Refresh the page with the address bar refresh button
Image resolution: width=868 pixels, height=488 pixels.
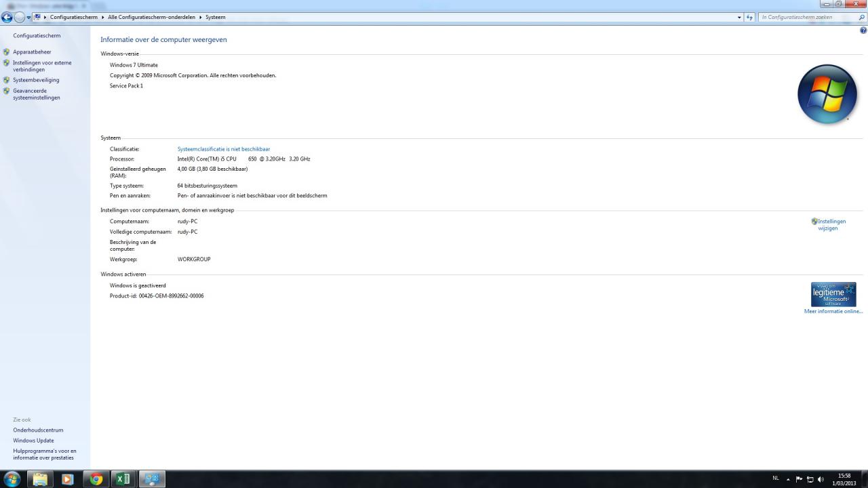coord(750,17)
